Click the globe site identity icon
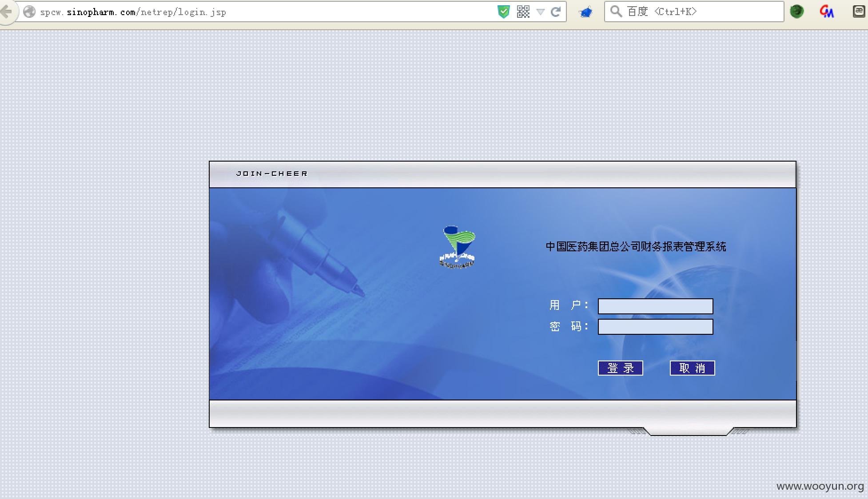The image size is (868, 499). (29, 12)
